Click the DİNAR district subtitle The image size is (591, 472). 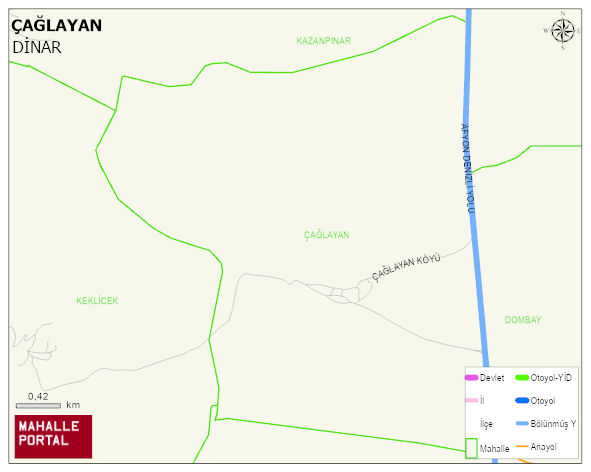pyautogui.click(x=37, y=48)
